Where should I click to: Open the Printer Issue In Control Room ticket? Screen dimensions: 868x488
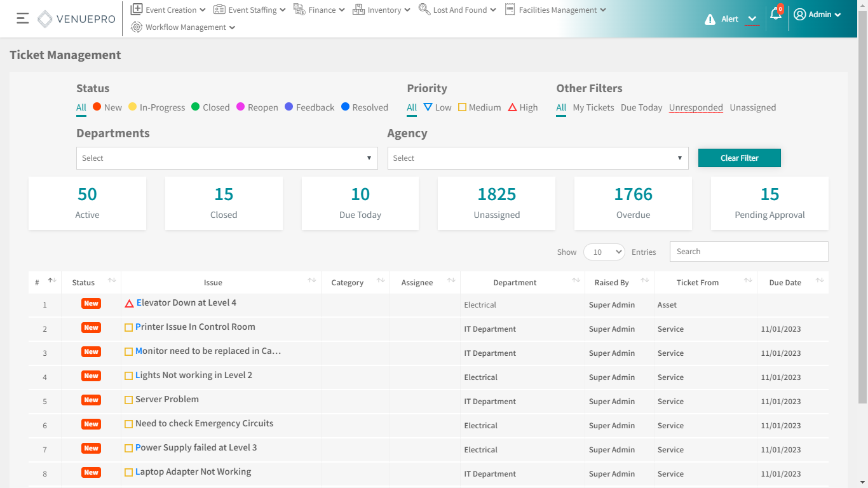click(195, 327)
